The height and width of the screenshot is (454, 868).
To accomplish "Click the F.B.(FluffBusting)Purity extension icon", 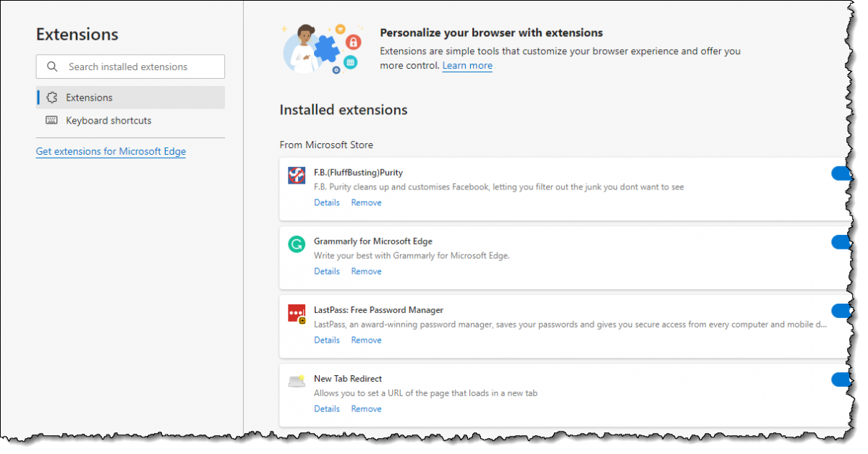I will coord(296,174).
